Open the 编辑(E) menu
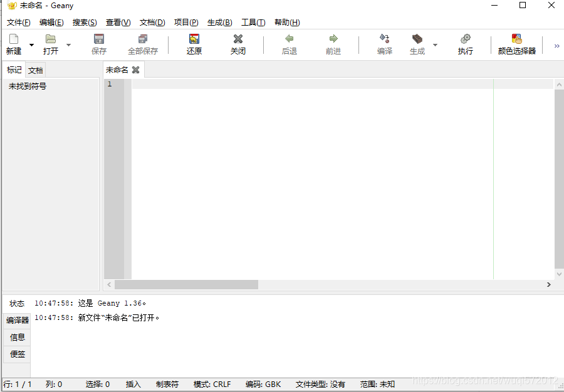 (51, 23)
